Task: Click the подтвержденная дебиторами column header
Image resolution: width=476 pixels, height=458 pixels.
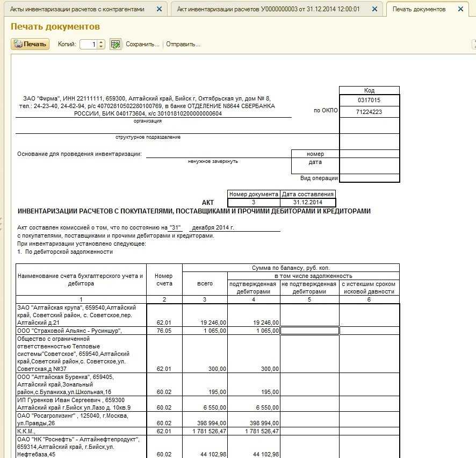Action: (254, 288)
